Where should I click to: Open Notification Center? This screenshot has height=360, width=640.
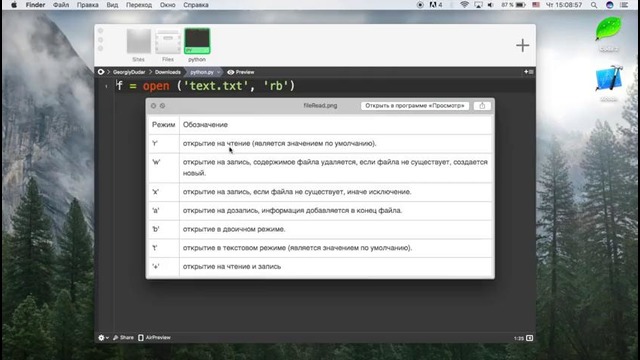coord(624,5)
